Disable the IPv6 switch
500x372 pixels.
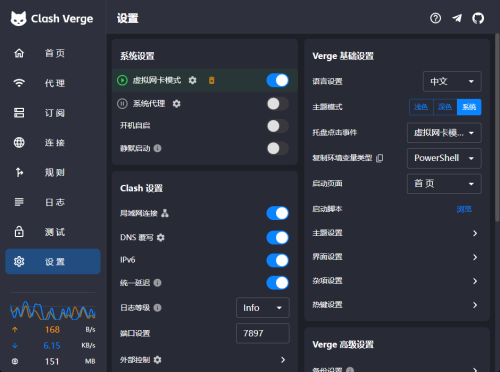tap(277, 260)
